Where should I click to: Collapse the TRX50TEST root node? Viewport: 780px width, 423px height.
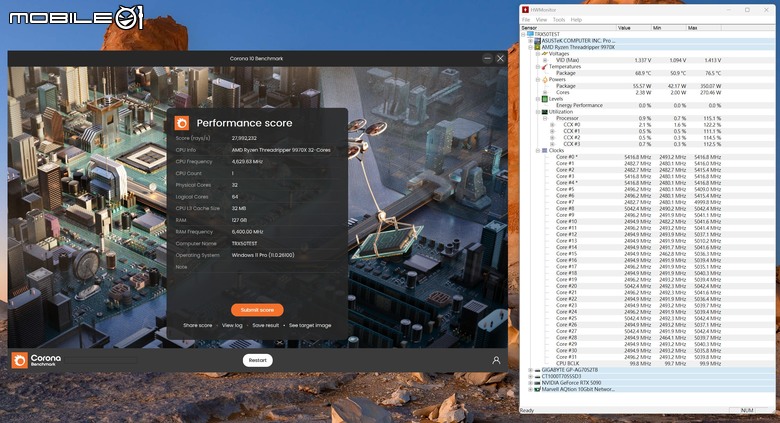(523, 34)
